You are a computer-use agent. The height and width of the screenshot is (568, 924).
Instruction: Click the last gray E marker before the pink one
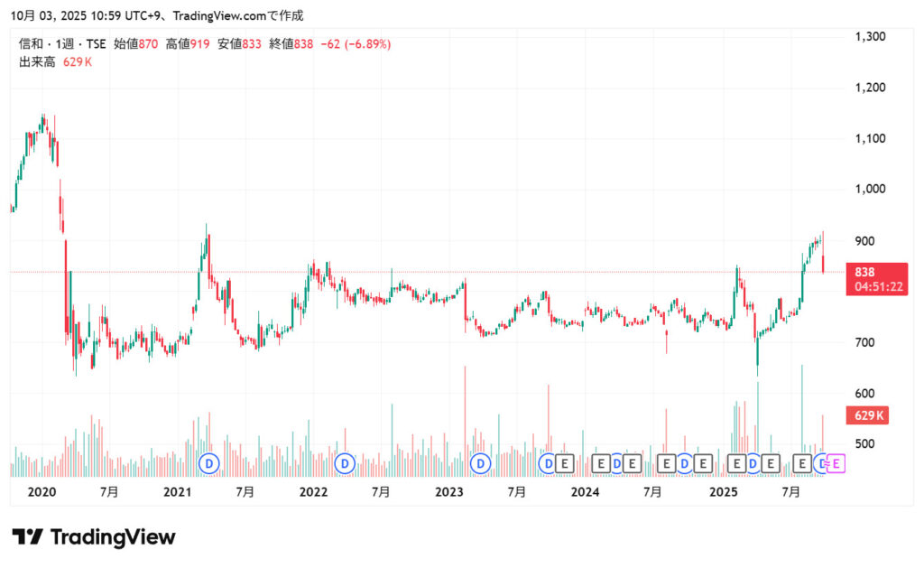pyautogui.click(x=801, y=463)
